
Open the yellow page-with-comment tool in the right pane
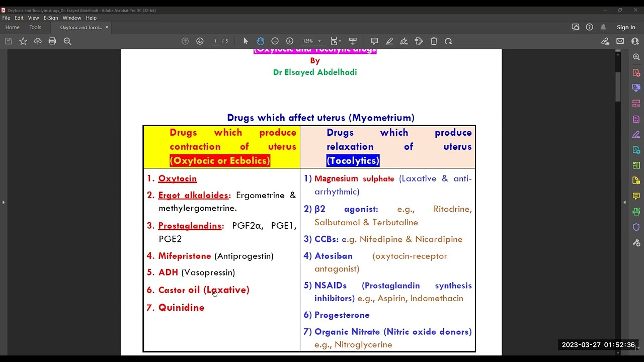point(636,180)
